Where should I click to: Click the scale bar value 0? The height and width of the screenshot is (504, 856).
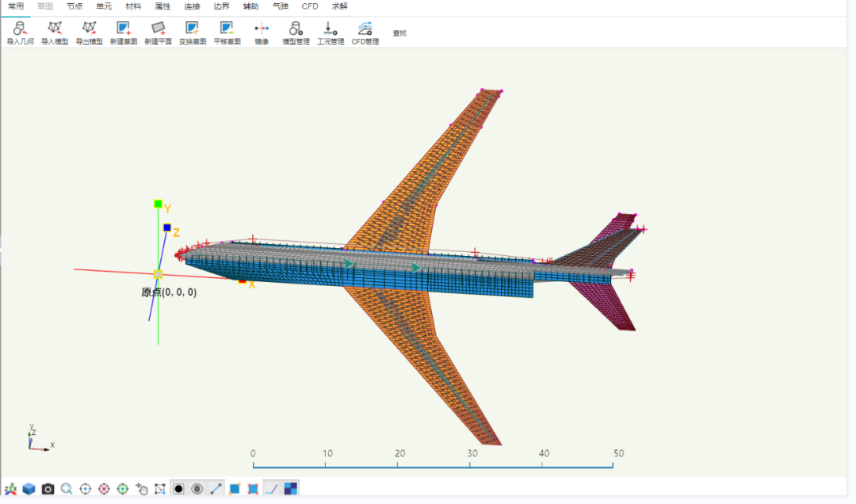253,453
